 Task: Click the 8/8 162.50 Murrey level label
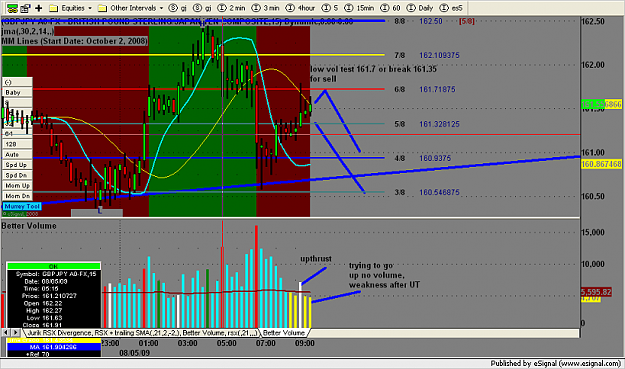(418, 21)
